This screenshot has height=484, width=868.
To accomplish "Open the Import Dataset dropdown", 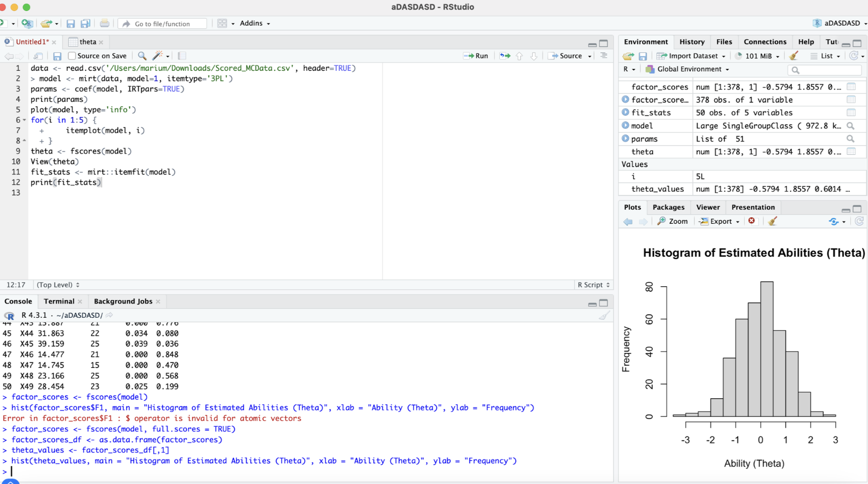I will (x=692, y=56).
